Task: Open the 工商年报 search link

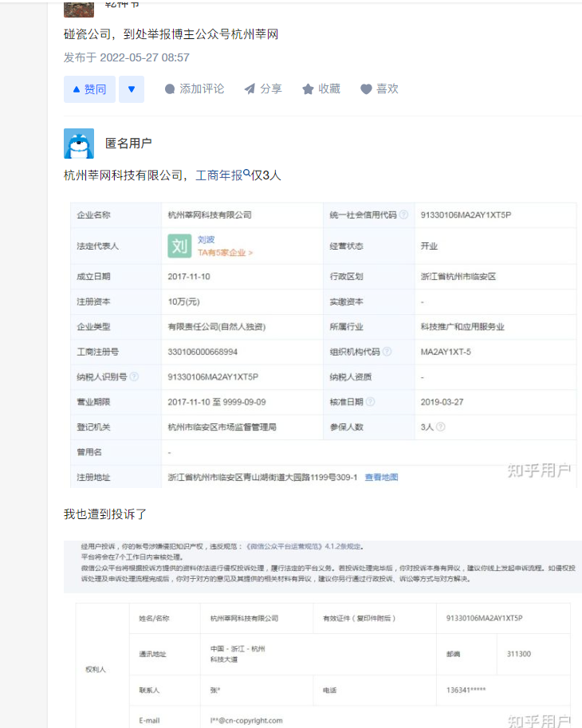Action: tap(219, 175)
